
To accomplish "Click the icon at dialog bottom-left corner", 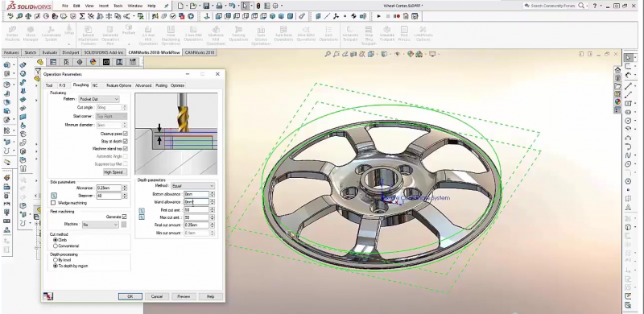I will coord(47,296).
